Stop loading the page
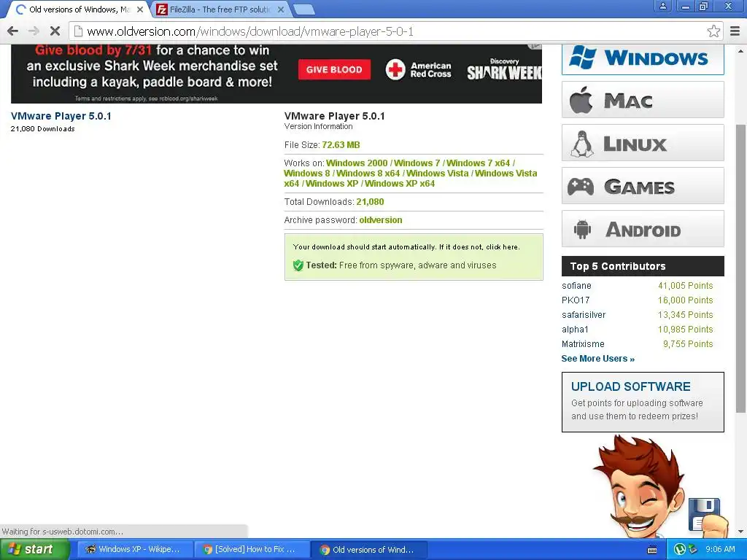 tap(55, 31)
